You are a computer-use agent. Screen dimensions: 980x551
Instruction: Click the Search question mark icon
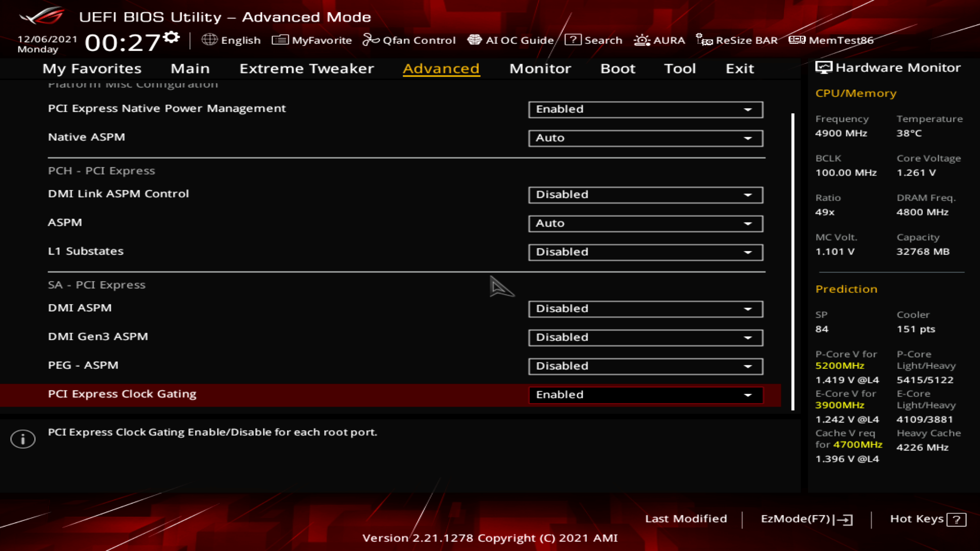pos(573,40)
